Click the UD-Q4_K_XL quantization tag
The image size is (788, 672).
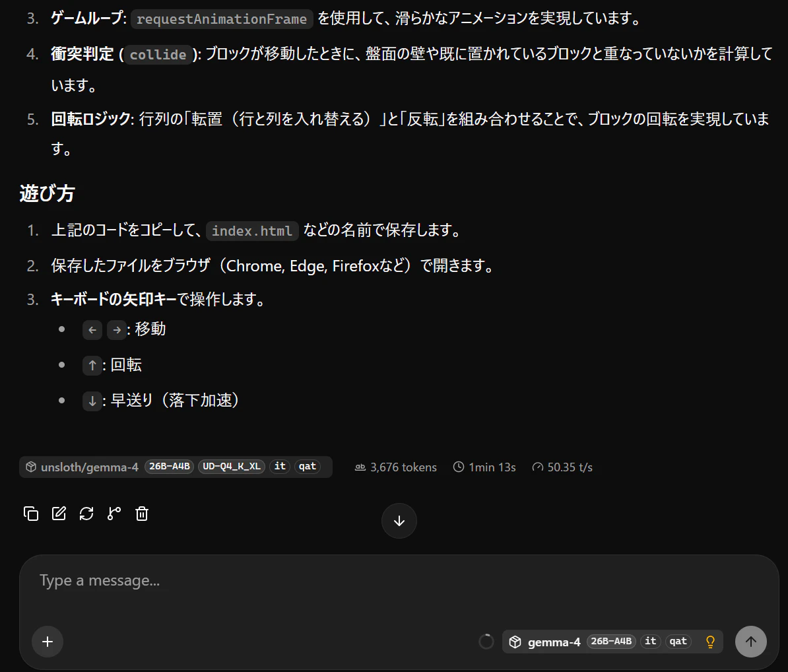pyautogui.click(x=232, y=467)
